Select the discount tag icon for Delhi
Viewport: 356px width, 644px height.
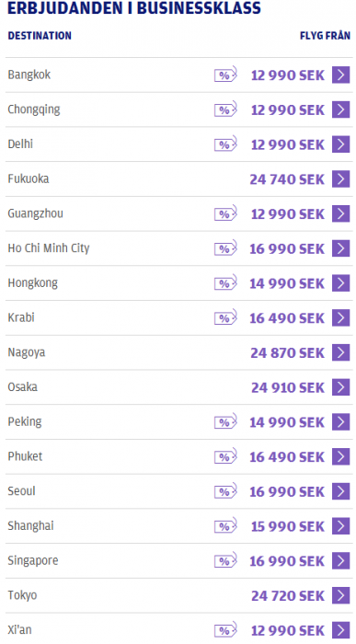pos(225,144)
